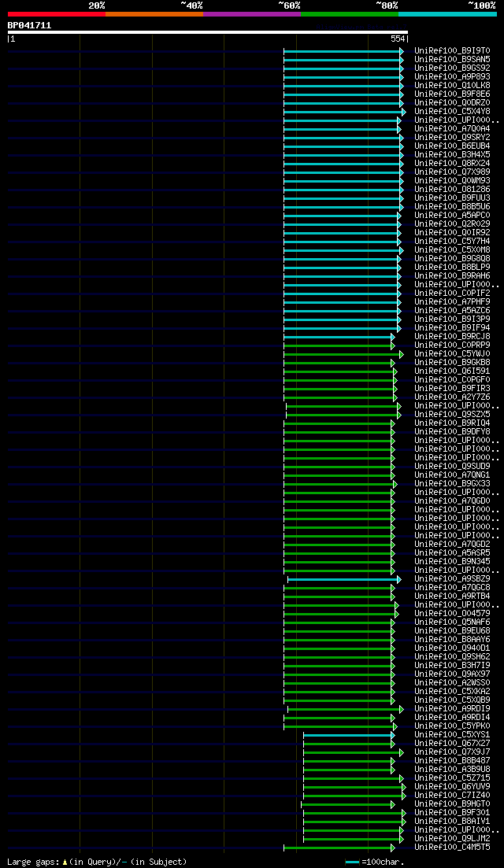Open hit UniRef100_B9I9T0

452,51
